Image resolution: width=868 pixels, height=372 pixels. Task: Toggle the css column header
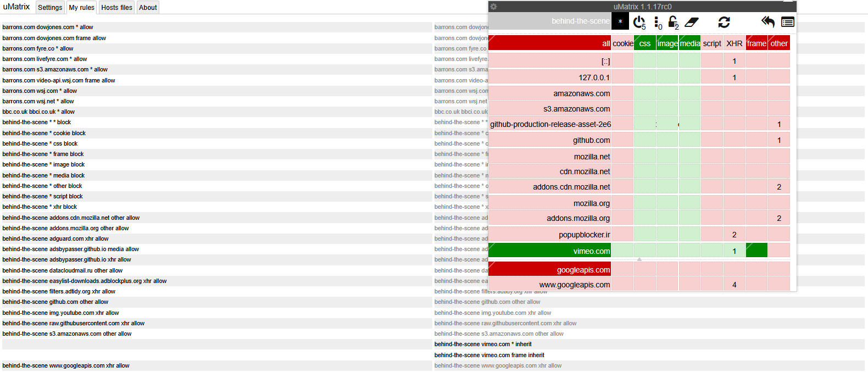click(x=645, y=43)
